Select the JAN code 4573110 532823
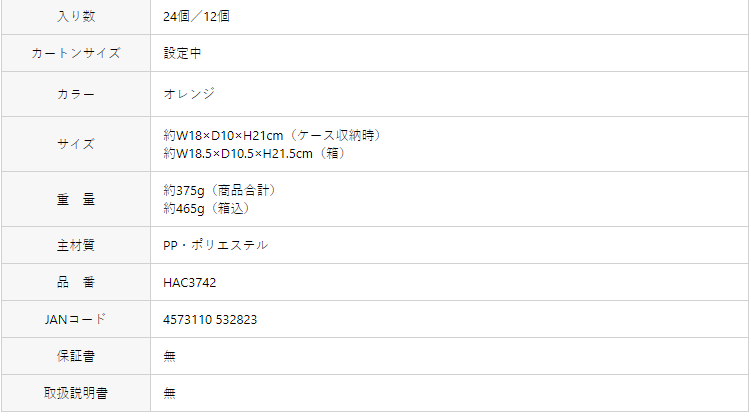This screenshot has height=417, width=751. coord(210,320)
